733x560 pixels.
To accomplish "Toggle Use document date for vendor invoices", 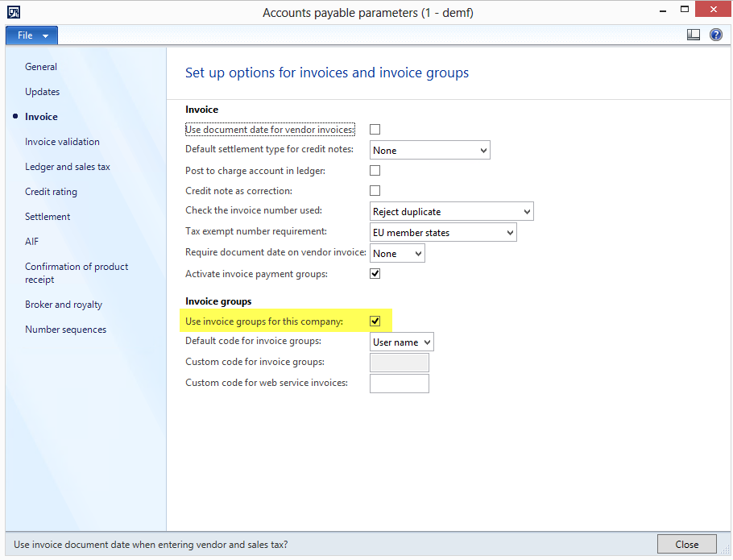I will (x=375, y=130).
